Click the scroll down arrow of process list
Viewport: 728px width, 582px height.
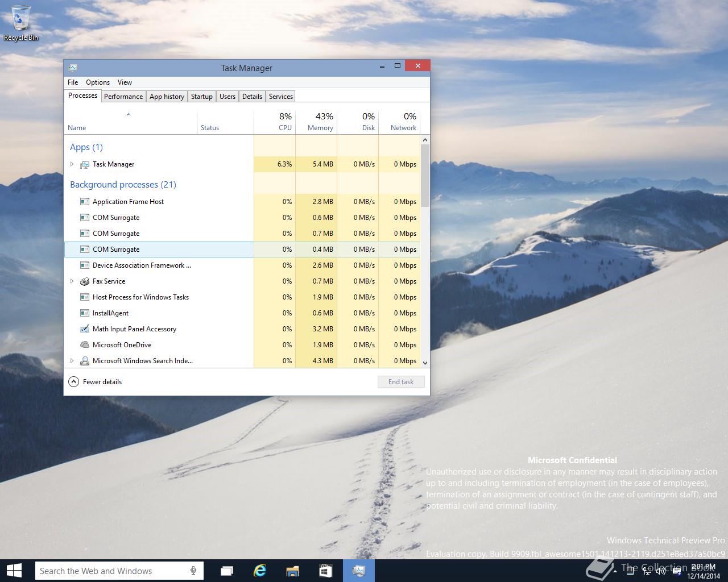[x=425, y=363]
